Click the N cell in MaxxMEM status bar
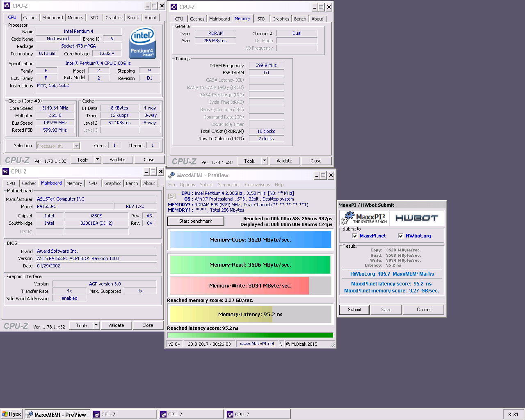 pos(281,344)
